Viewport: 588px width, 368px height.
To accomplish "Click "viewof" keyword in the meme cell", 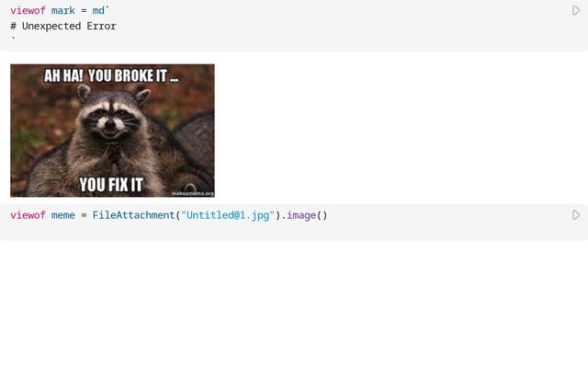I will 28,215.
